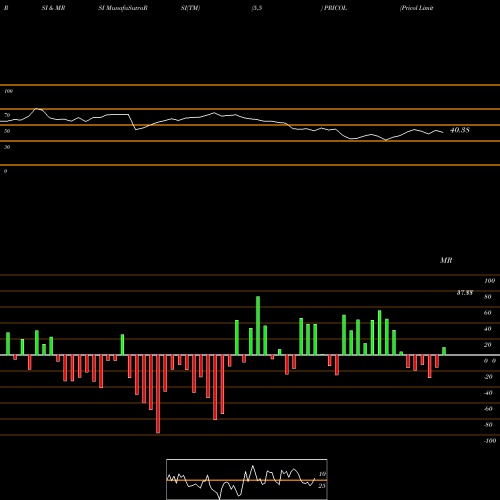Click the '(Pricol Limit' company name text

[x=416, y=8]
